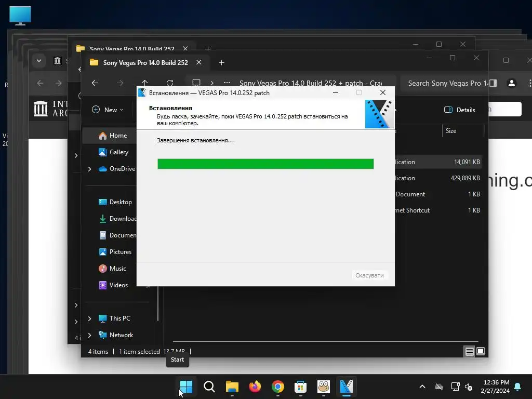Open the Desktop folder shortcut
The height and width of the screenshot is (399, 532).
(115, 202)
